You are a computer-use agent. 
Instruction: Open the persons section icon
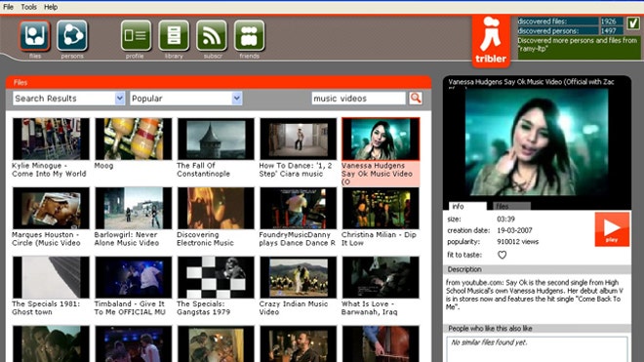point(72,35)
